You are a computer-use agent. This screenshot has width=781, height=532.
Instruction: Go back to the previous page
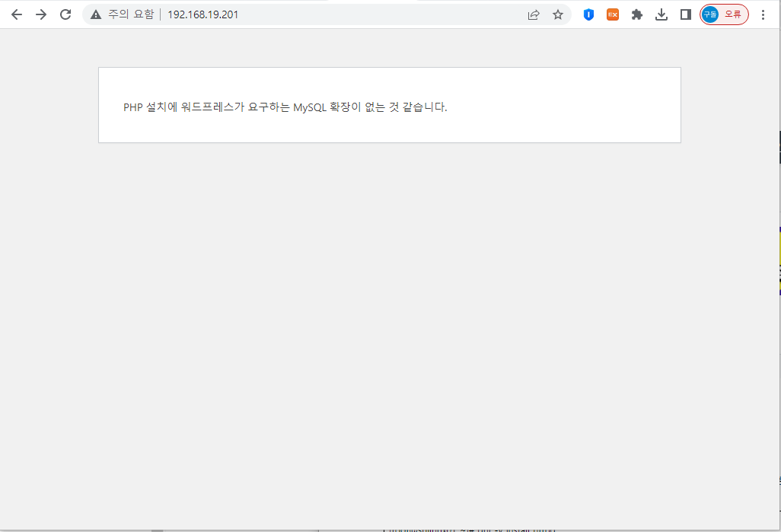tap(17, 14)
